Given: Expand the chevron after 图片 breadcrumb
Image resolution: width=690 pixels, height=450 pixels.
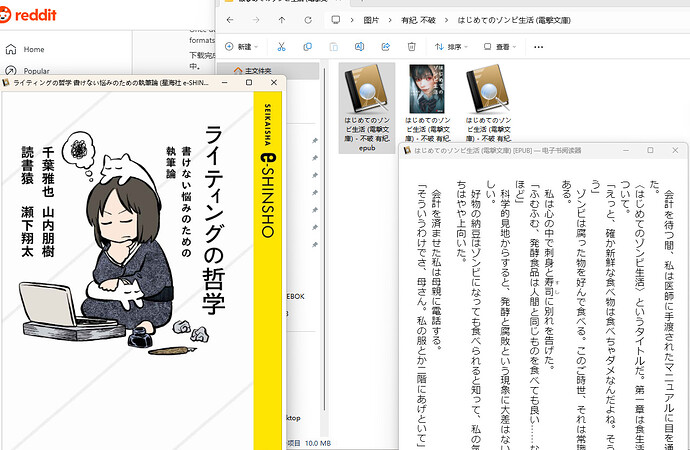Looking at the screenshot, I should click(x=390, y=20).
